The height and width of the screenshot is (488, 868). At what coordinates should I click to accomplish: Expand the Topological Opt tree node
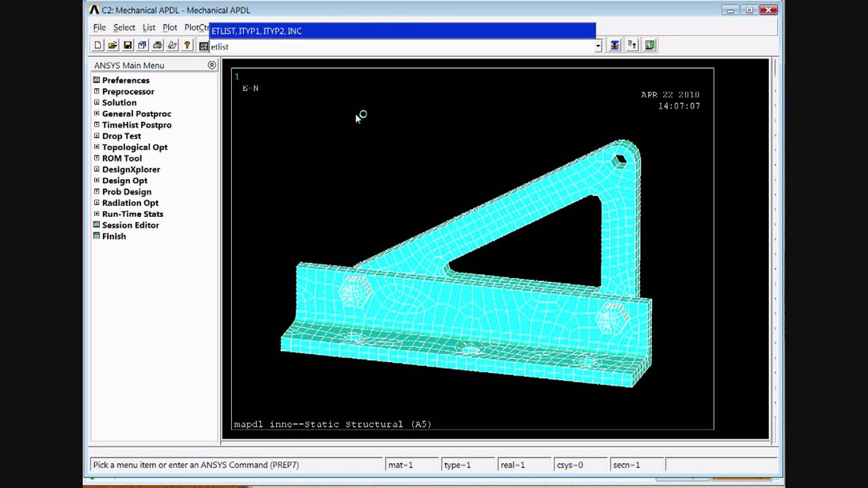96,147
